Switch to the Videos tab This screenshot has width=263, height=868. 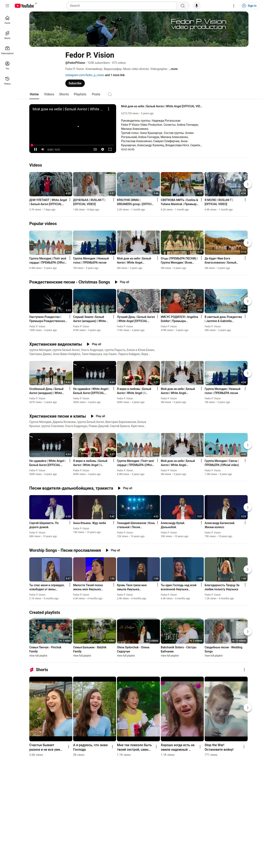(x=49, y=94)
